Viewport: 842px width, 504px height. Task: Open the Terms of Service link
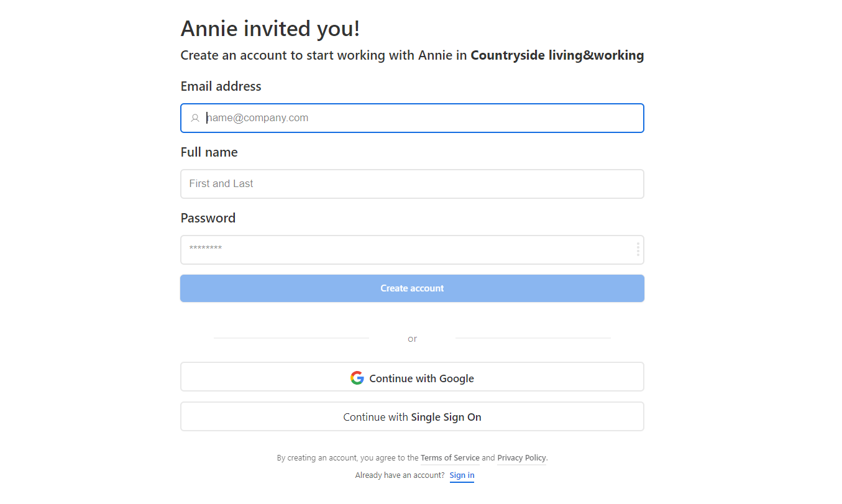(450, 458)
